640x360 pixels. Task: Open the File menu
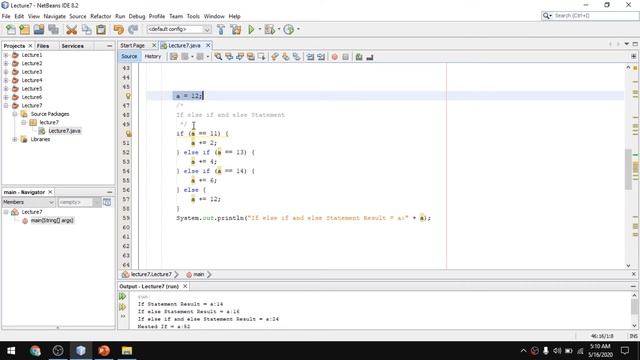tap(6, 16)
